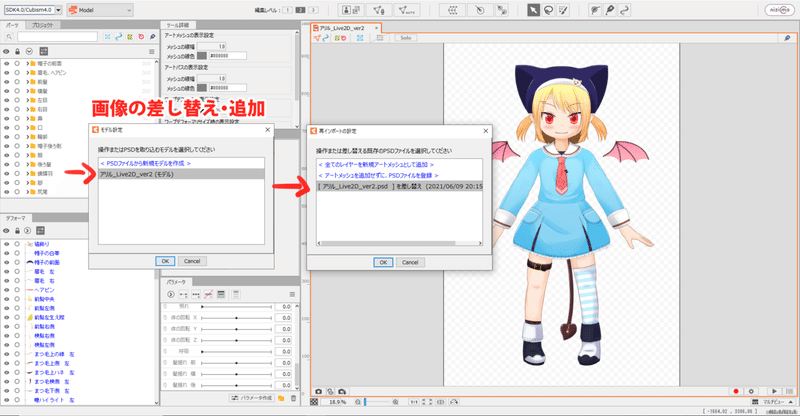The image size is (800, 416).
Task: Expand the 右目 folder
Action: pos(28,110)
